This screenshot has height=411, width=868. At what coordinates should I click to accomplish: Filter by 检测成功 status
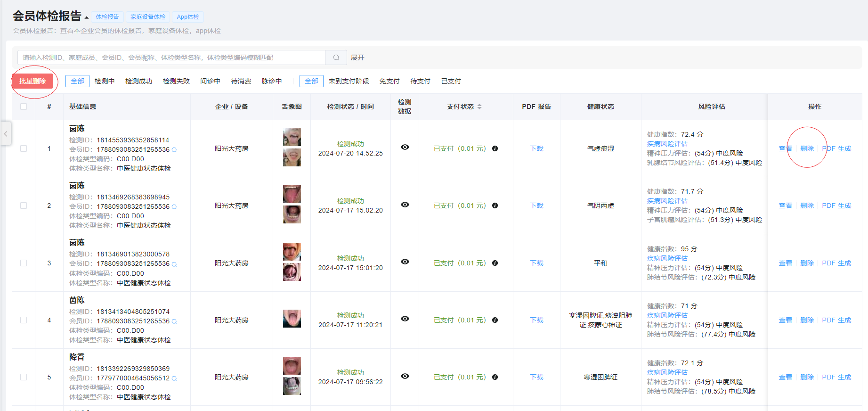[138, 81]
